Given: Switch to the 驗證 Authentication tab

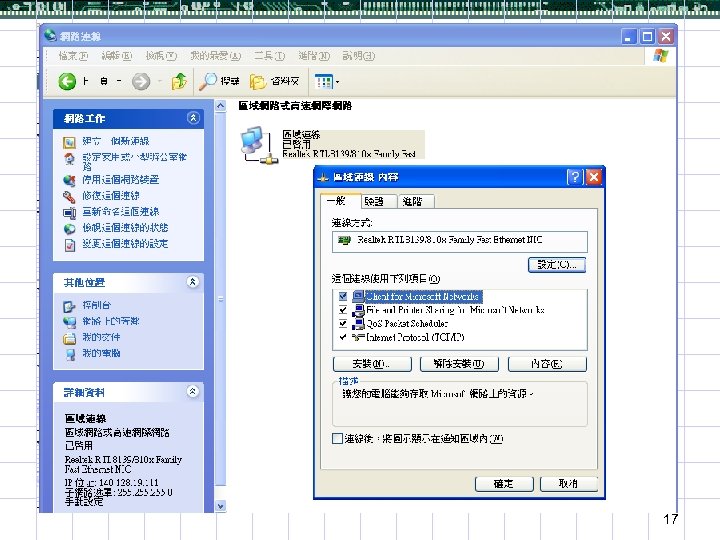Looking at the screenshot, I should point(378,202).
